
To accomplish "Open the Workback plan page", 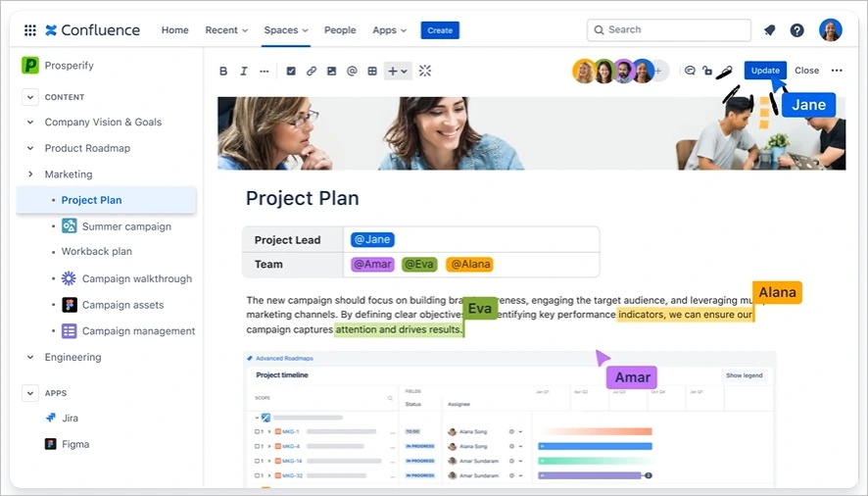I will point(97,252).
